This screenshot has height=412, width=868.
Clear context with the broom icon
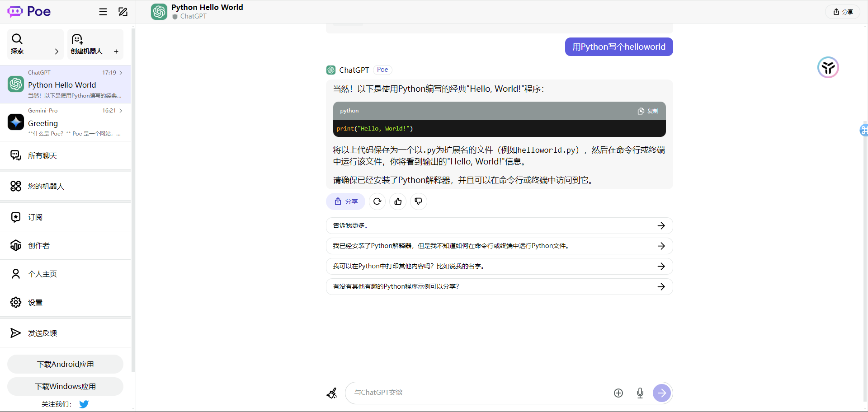pos(332,393)
